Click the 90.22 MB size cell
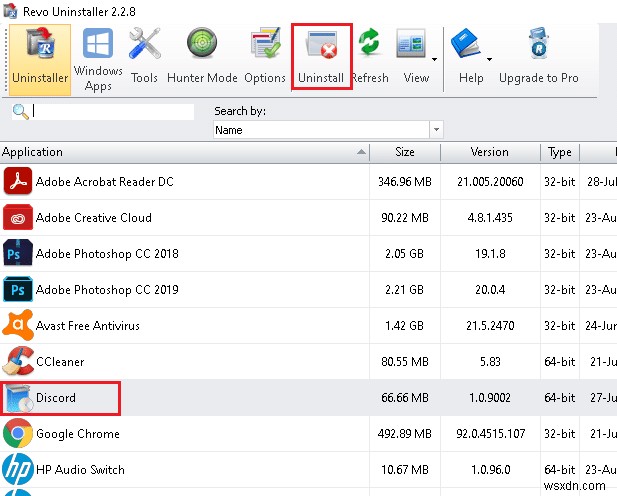The image size is (617, 496). [x=405, y=218]
